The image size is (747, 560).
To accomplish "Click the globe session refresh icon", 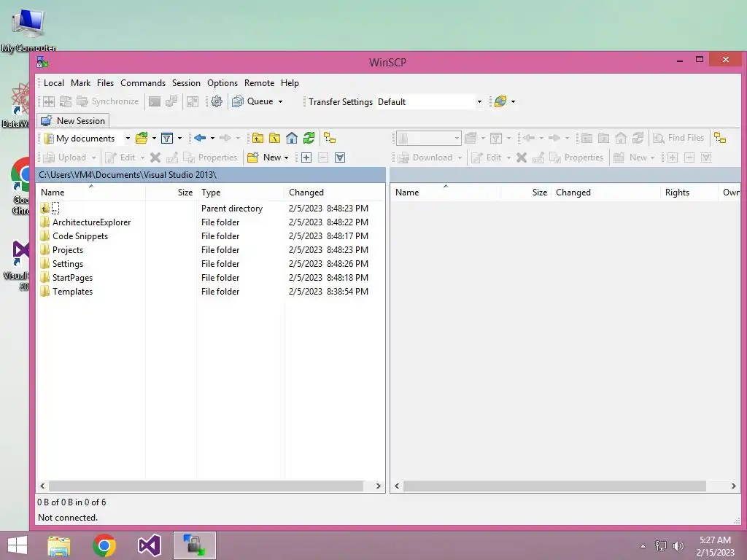I will click(500, 101).
